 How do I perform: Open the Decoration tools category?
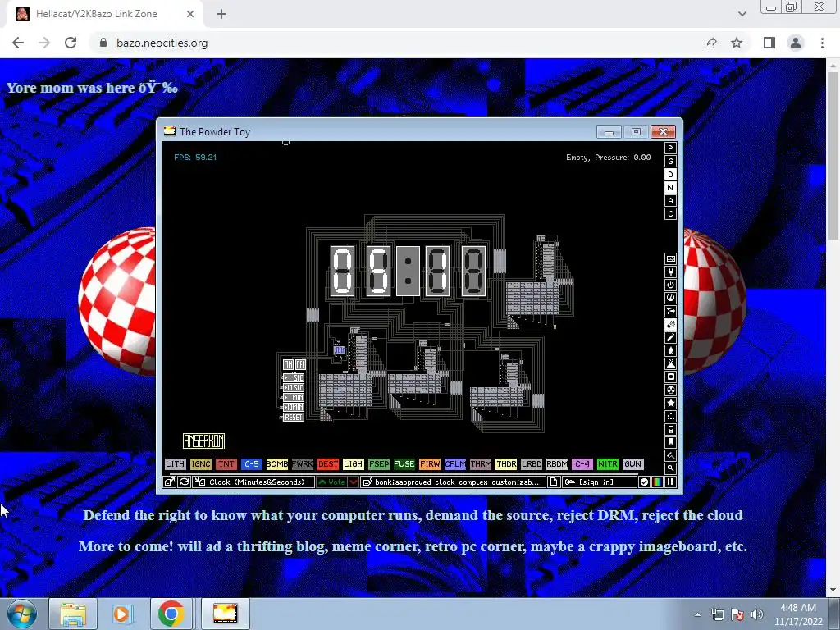[670, 456]
